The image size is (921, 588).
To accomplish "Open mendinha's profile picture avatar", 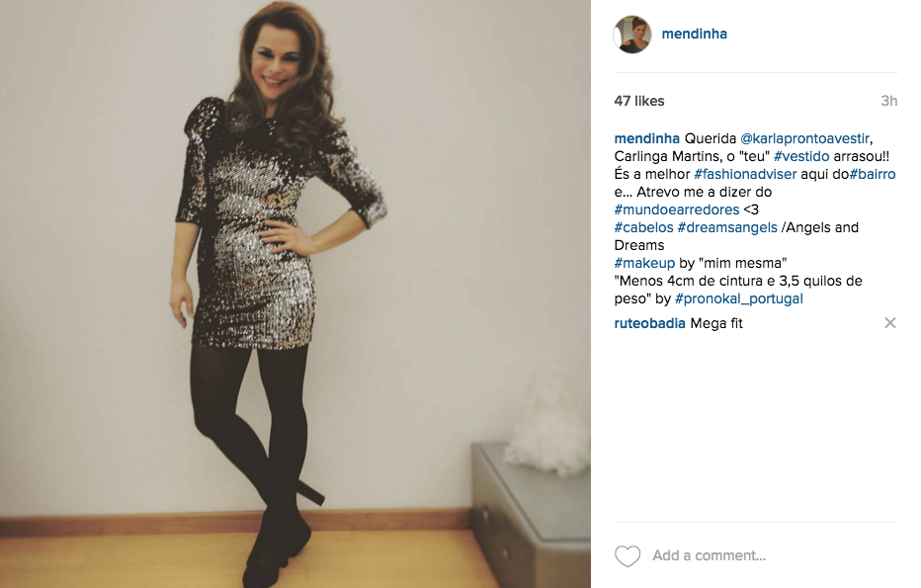I will click(632, 34).
